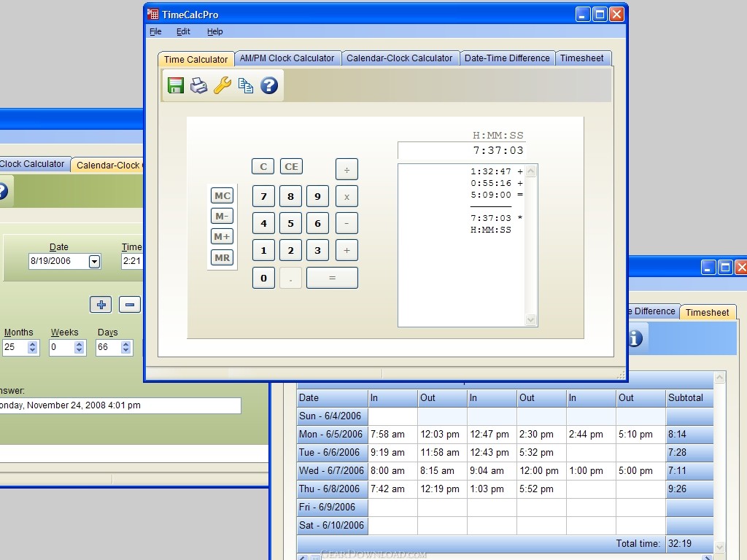Open the Help menu

click(x=215, y=31)
